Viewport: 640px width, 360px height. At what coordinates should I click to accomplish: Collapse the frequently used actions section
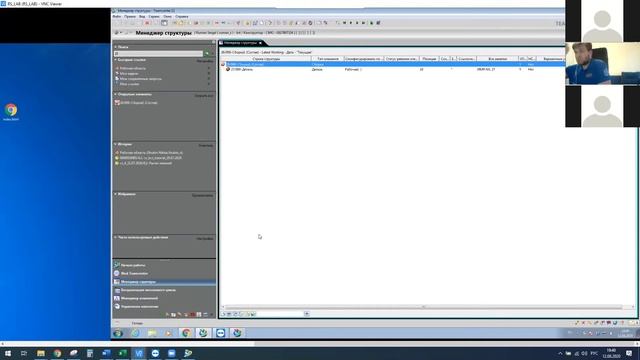tap(116, 237)
